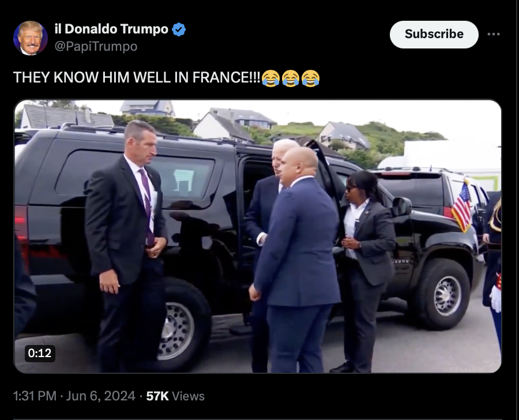Click the blue verified checkmark badge
The image size is (519, 420).
click(179, 29)
